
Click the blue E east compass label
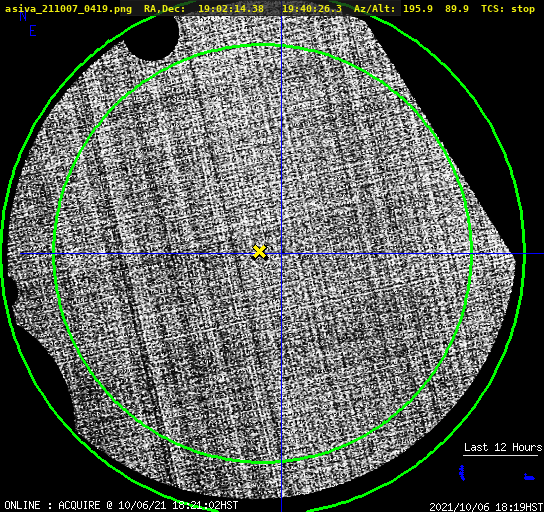(33, 31)
